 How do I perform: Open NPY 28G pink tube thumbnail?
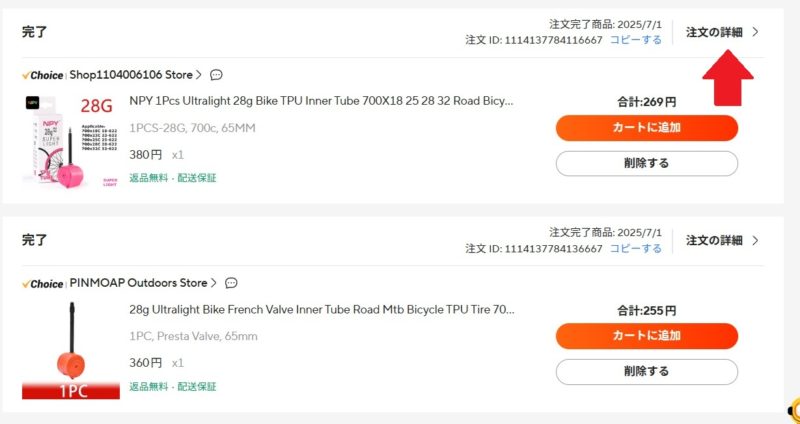(69, 140)
